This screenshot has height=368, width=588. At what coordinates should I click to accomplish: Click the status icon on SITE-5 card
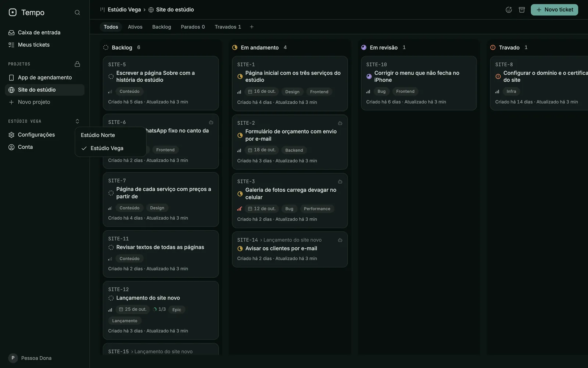(111, 77)
